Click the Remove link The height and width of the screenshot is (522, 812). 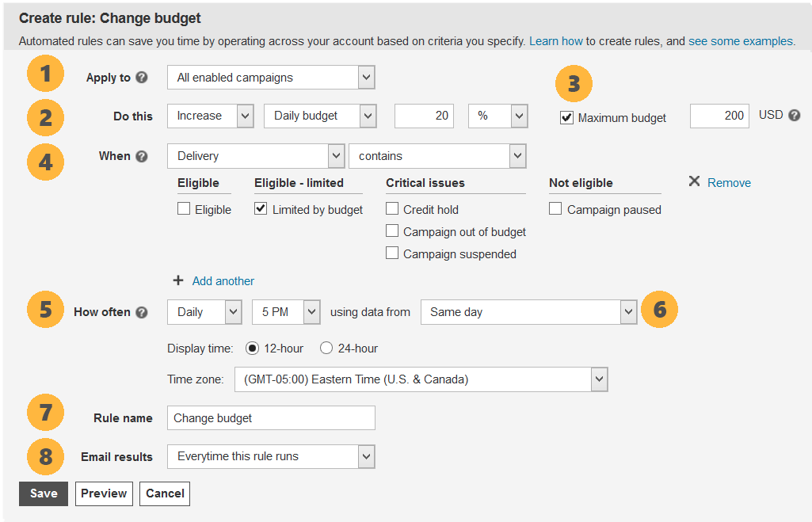pyautogui.click(x=729, y=183)
